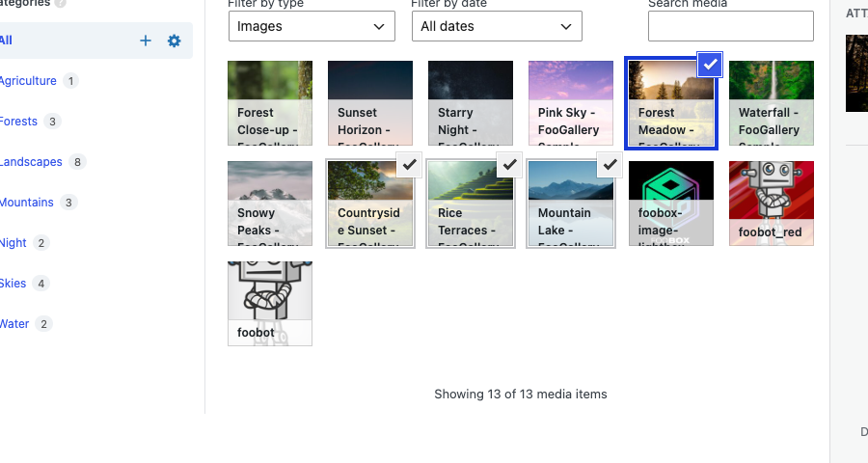The width and height of the screenshot is (868, 463).
Task: Select the foobot_red thumbnail
Action: pos(772,204)
